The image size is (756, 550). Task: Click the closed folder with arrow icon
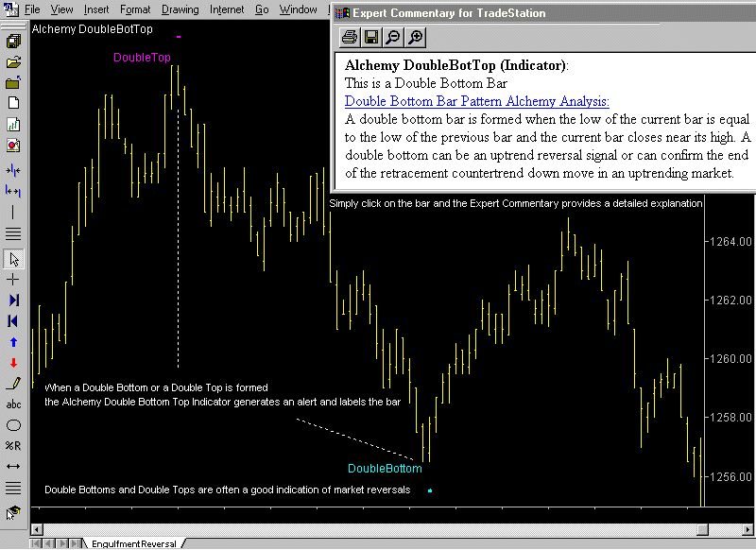point(13,83)
